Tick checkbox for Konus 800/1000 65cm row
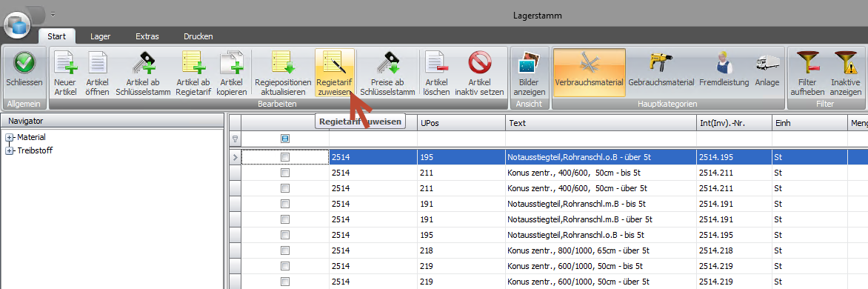 click(x=285, y=250)
